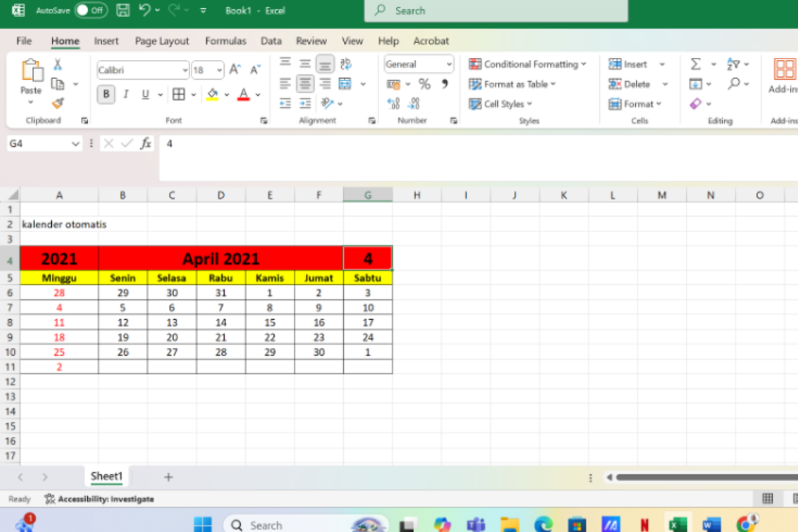Screen dimensions: 798x532
Task: Click the Decrease Indent icon
Action: tap(285, 103)
